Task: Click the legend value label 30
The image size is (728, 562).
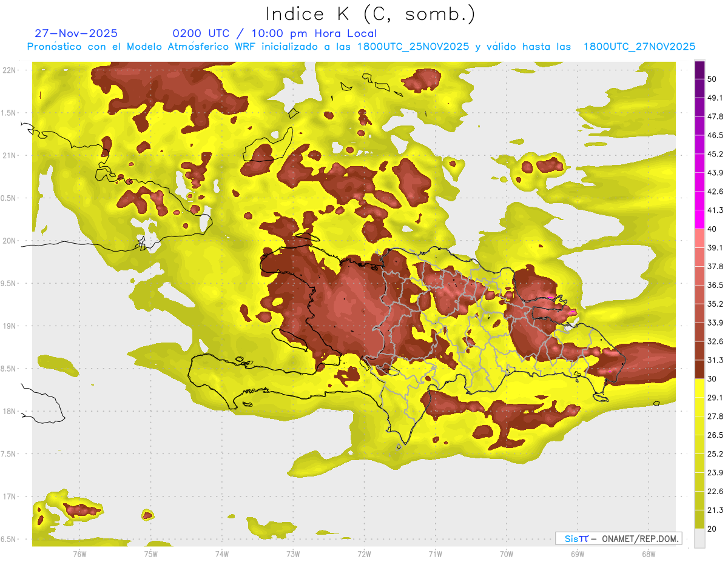Action: [x=712, y=378]
